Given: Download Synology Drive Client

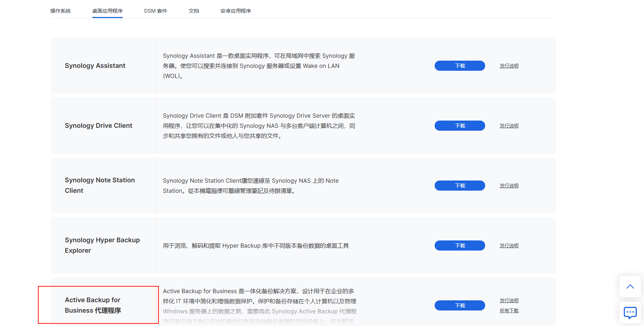Looking at the screenshot, I should [460, 126].
